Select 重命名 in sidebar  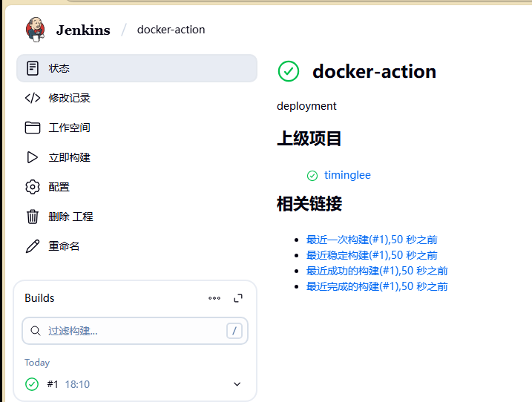click(64, 246)
